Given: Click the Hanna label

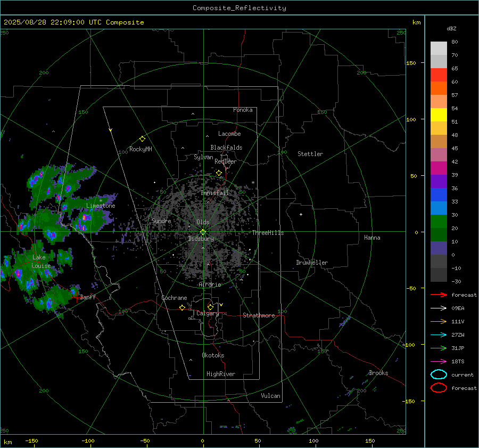Looking at the screenshot, I should (372, 238).
